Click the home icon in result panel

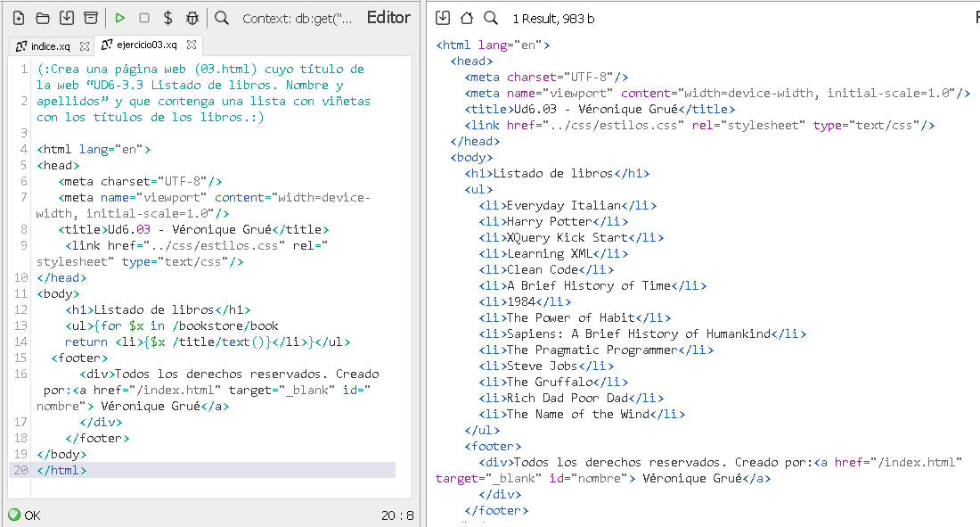point(467,18)
